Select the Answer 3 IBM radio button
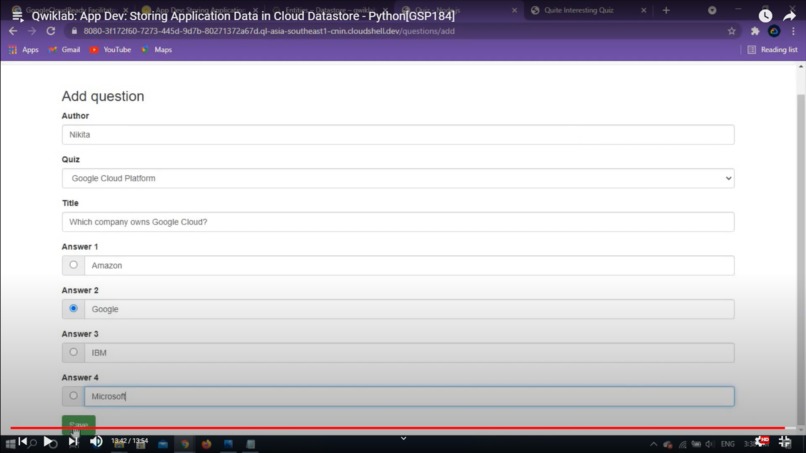Image resolution: width=806 pixels, height=453 pixels. 74,352
